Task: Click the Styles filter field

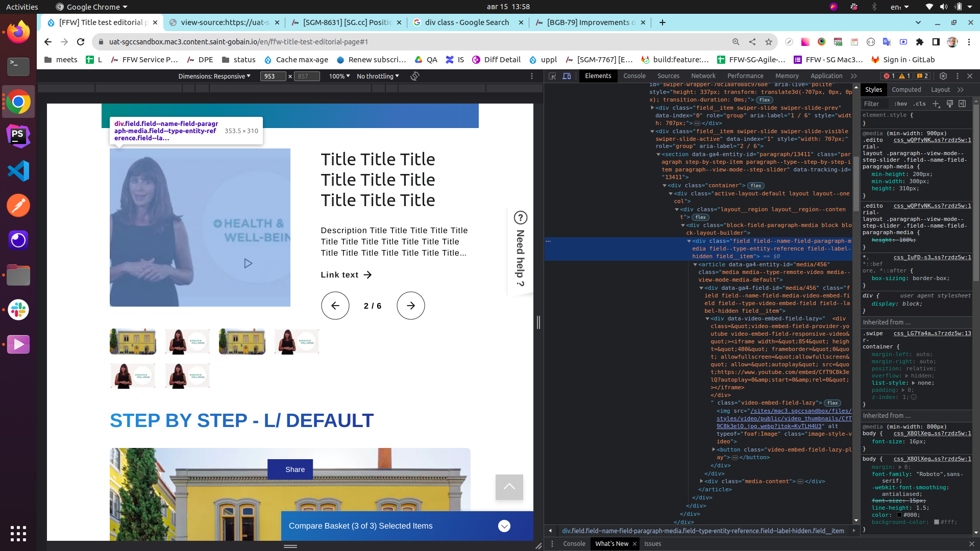Action: coord(875,104)
